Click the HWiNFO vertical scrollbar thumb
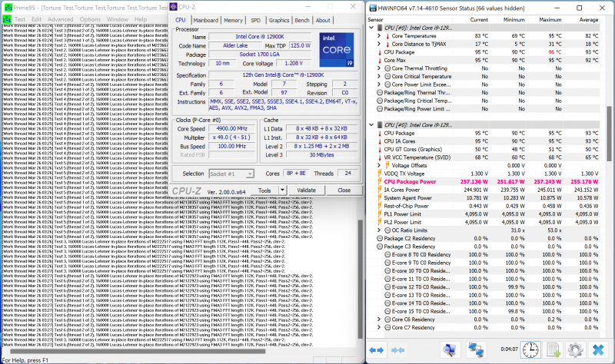615x364 pixels. click(609, 133)
